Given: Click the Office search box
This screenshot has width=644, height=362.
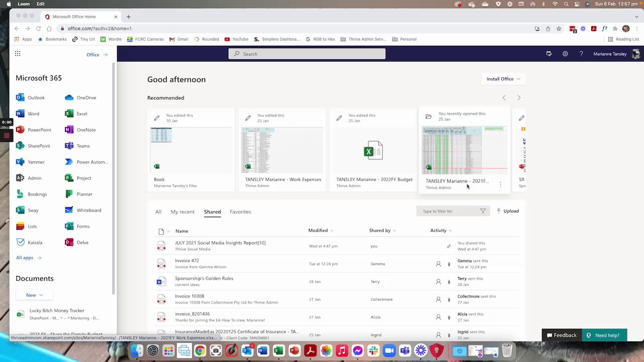Looking at the screenshot, I should pyautogui.click(x=307, y=54).
